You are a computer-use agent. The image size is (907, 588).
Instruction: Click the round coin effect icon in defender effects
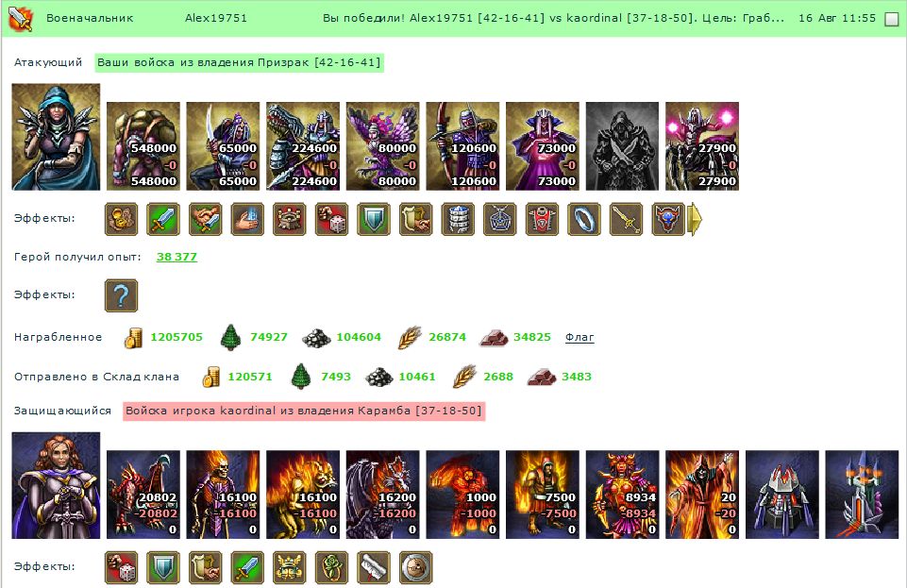(415, 567)
